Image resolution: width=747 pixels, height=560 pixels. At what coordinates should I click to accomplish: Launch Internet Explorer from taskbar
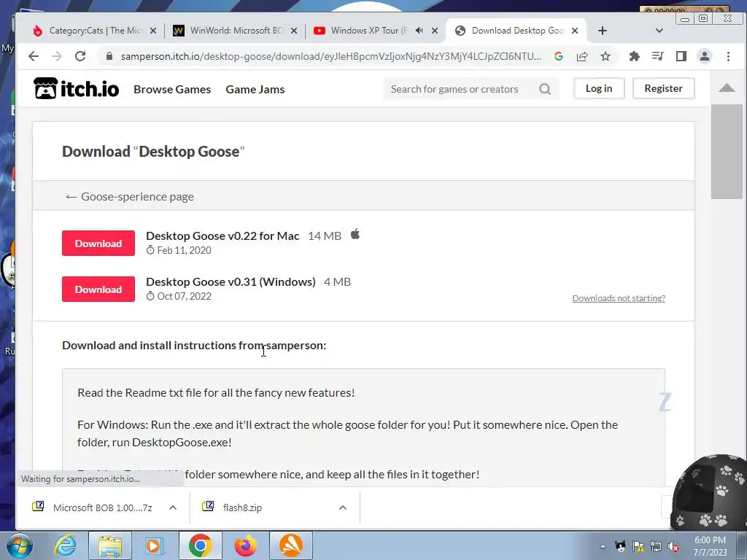click(65, 545)
